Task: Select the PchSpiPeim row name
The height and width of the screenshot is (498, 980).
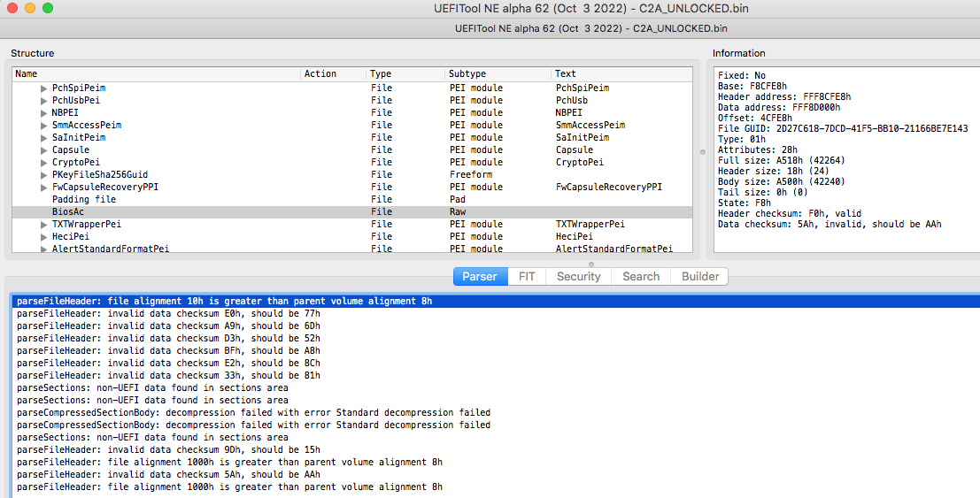Action: (79, 88)
